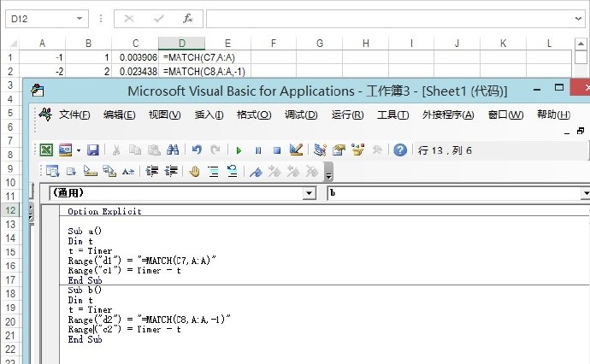Screen dimensions: 590x364
Task: Save the workbook with the floppy icon
Action: (x=93, y=150)
